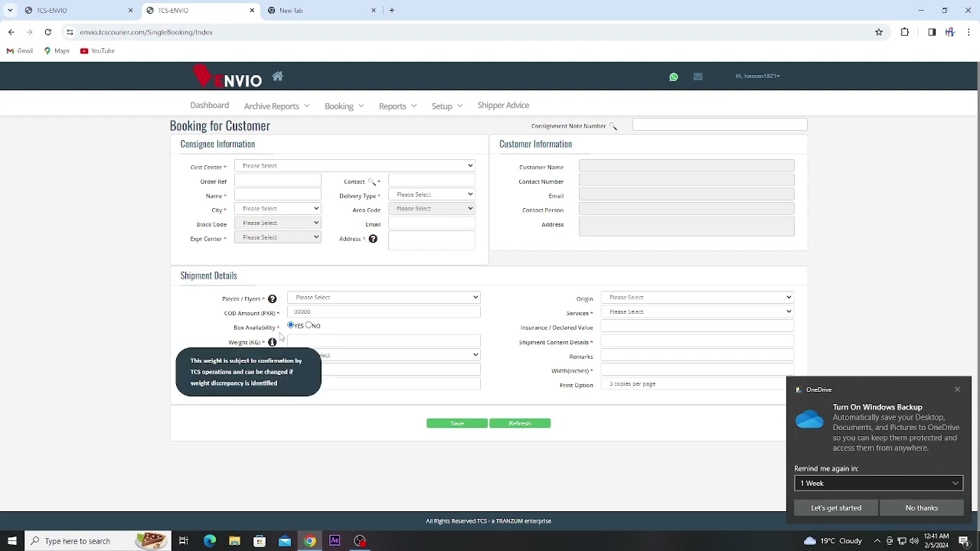The image size is (980, 551).
Task: Show the Pieces / Flyers help icon
Action: pyautogui.click(x=272, y=299)
